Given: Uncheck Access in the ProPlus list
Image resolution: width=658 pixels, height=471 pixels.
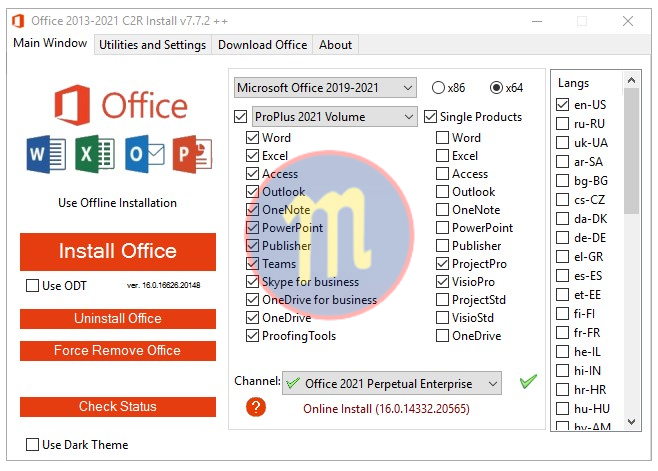Looking at the screenshot, I should [x=252, y=174].
